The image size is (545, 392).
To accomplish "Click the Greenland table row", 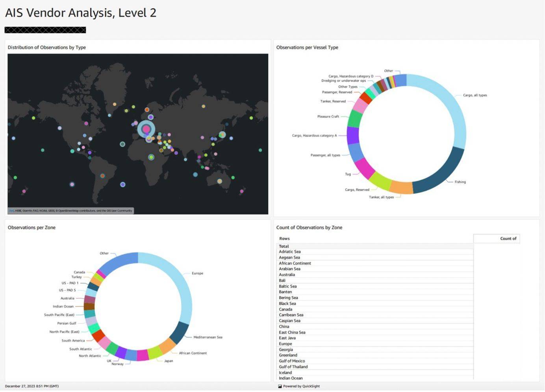I will point(288,355).
